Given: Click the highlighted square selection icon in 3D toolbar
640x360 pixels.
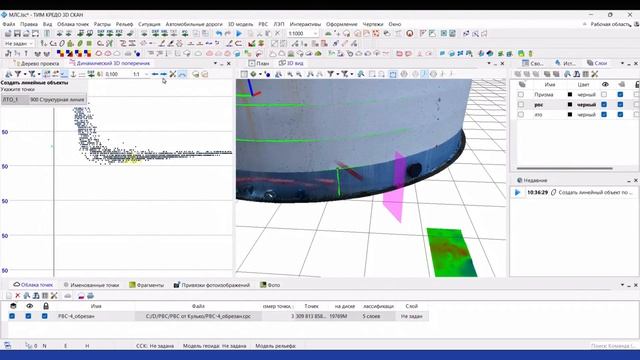Looking at the screenshot, I should coord(393,74).
